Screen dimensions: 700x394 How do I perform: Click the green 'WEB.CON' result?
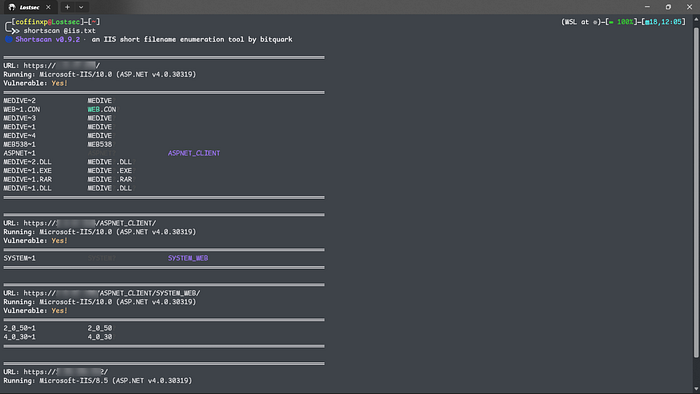pos(102,109)
